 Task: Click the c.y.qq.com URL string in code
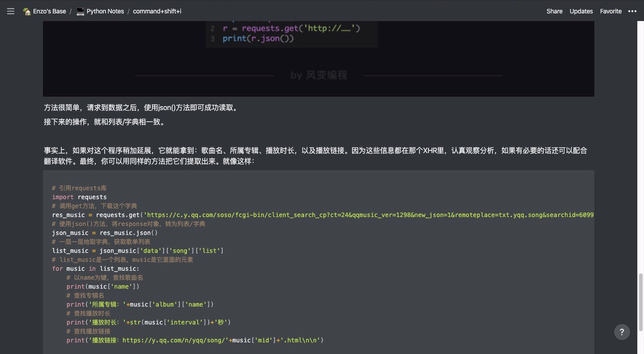click(x=367, y=215)
